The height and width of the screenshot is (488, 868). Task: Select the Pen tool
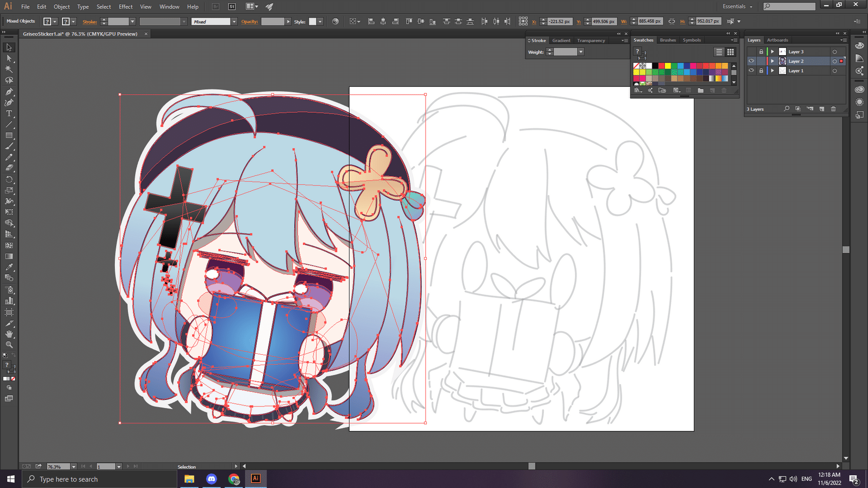(x=9, y=92)
